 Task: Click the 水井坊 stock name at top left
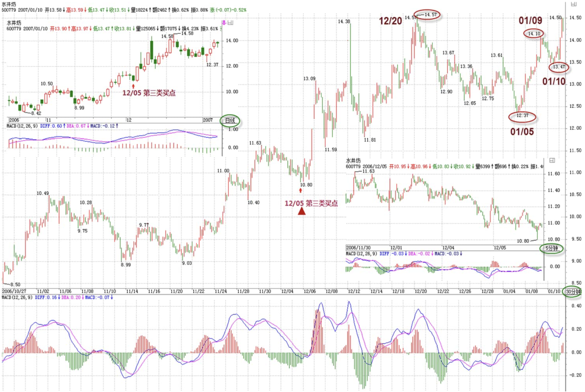(x=9, y=4)
